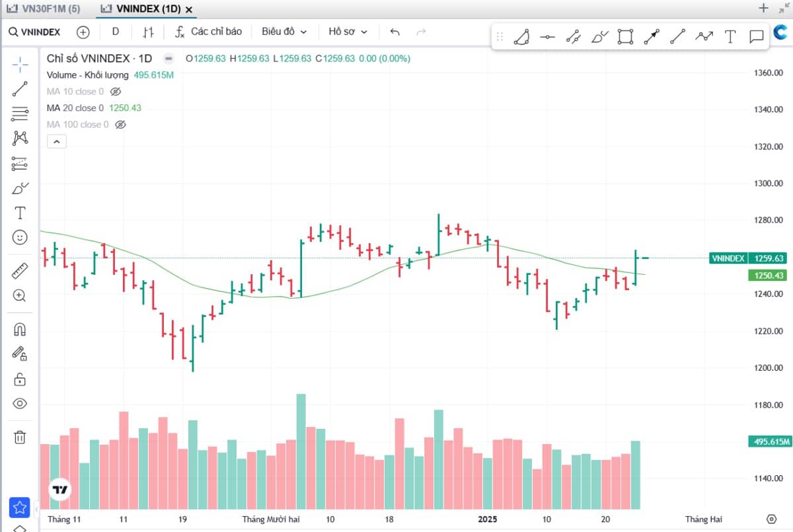Select the Volume - Khối lượng legend
The image size is (793, 532).
(88, 75)
